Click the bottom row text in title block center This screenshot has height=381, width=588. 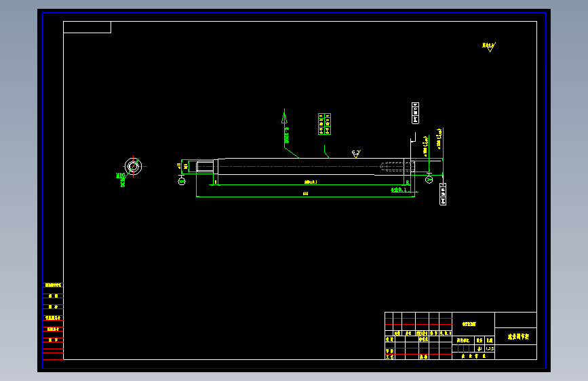pyautogui.click(x=473, y=356)
